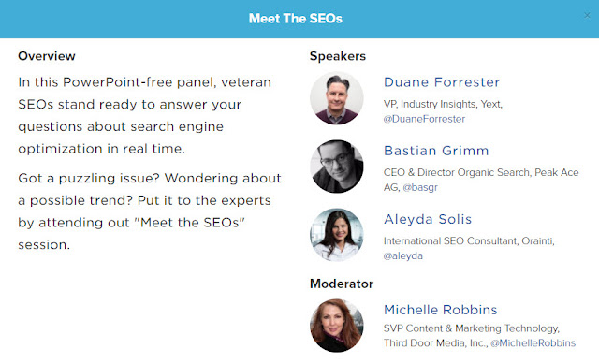Image resolution: width=599 pixels, height=364 pixels.
Task: Follow the @basgr Twitter link
Action: click(x=420, y=187)
